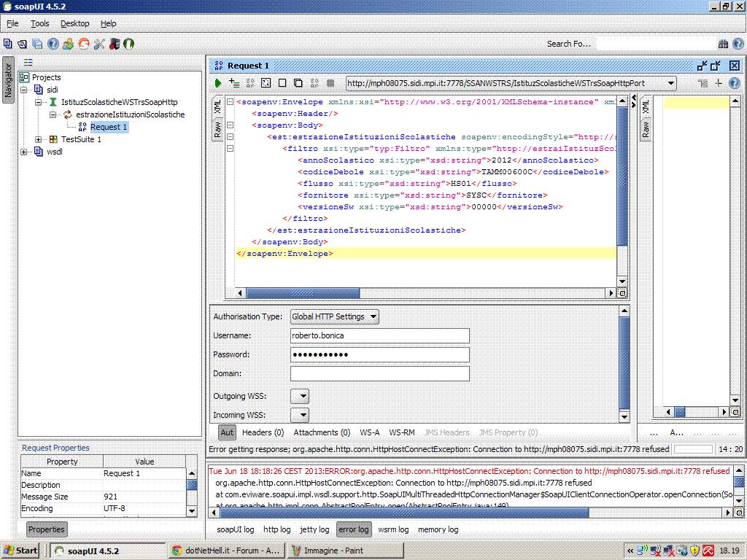Click the Properties button

46,529
